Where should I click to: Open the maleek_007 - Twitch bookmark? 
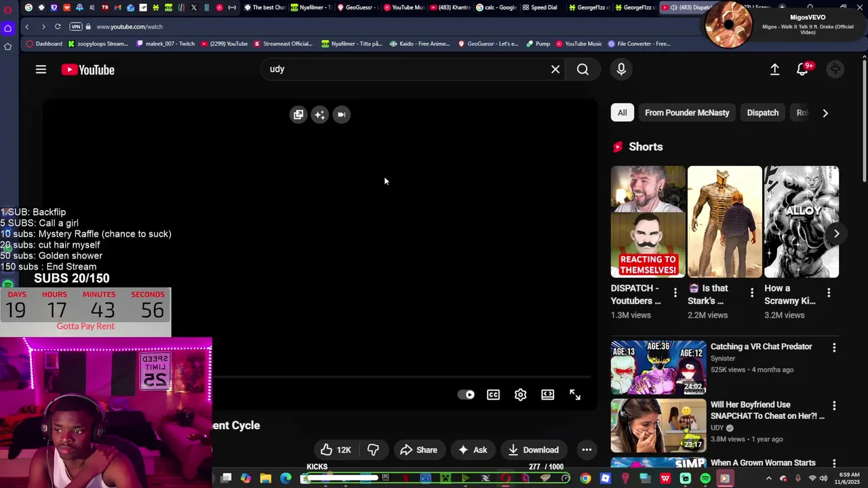[x=165, y=43]
